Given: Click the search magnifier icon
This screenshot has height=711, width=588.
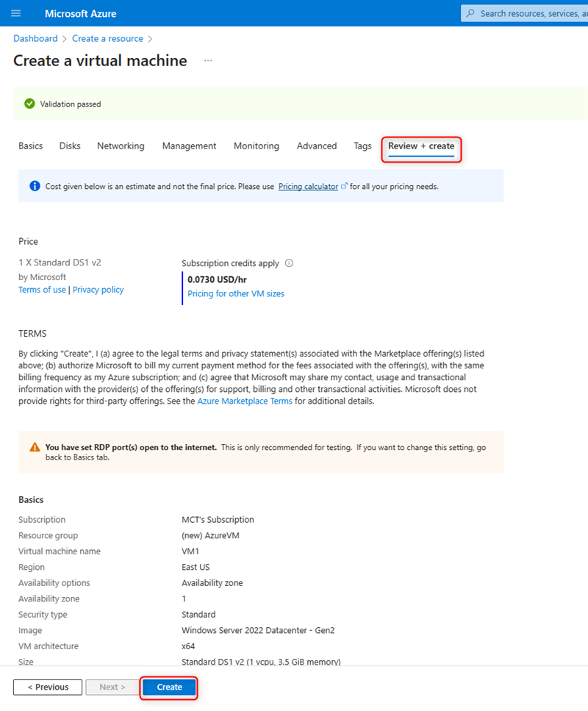Looking at the screenshot, I should [x=470, y=13].
